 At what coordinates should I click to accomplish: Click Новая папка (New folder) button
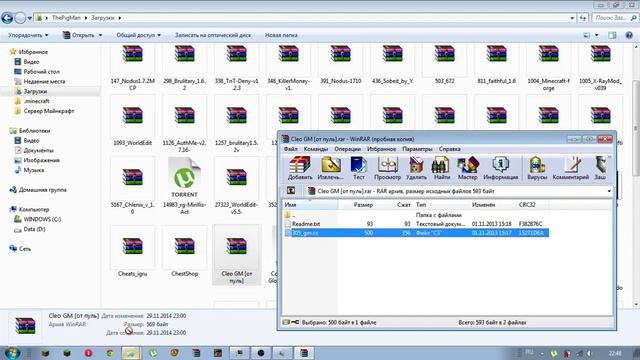(x=281, y=36)
